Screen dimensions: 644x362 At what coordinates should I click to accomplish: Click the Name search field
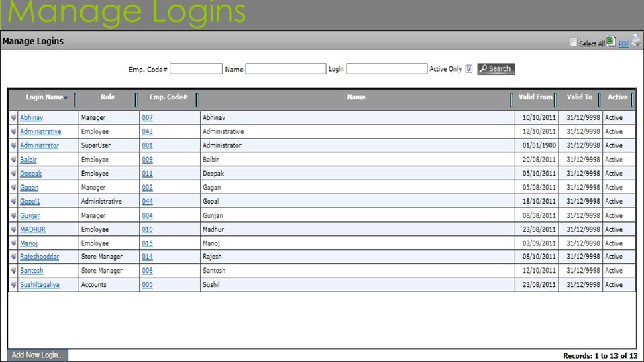point(286,69)
